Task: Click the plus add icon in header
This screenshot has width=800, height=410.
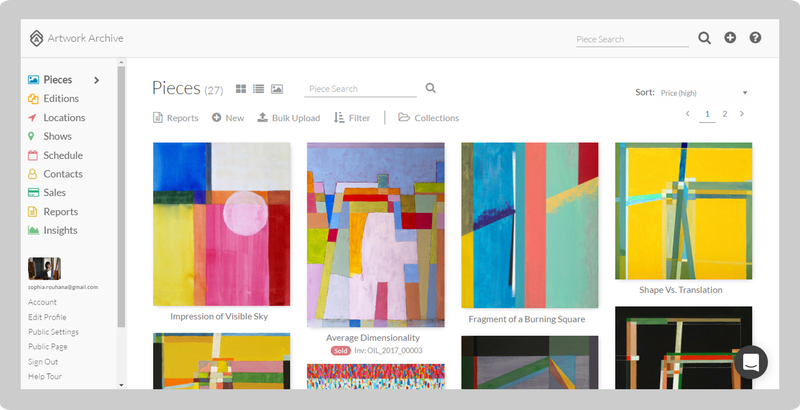Action: (x=730, y=38)
